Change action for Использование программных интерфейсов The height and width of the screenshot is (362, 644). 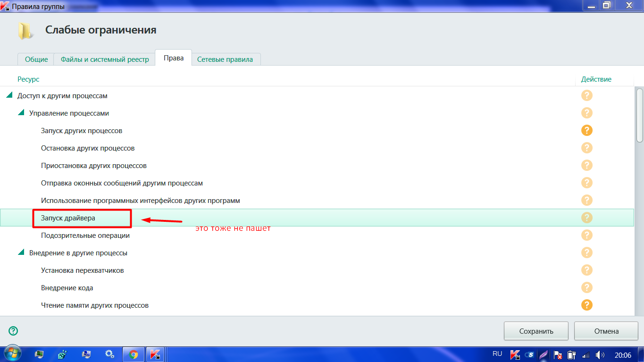tap(586, 201)
